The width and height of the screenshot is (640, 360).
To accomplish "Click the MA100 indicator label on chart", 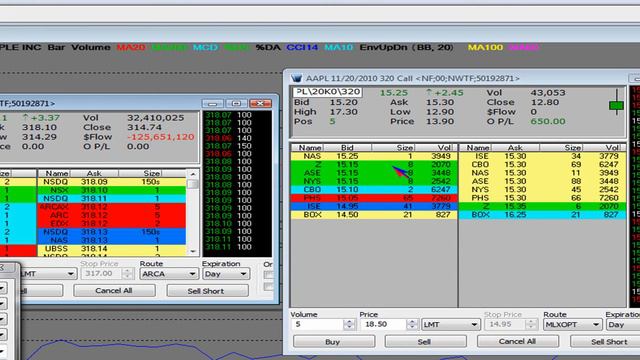I will 485,47.
